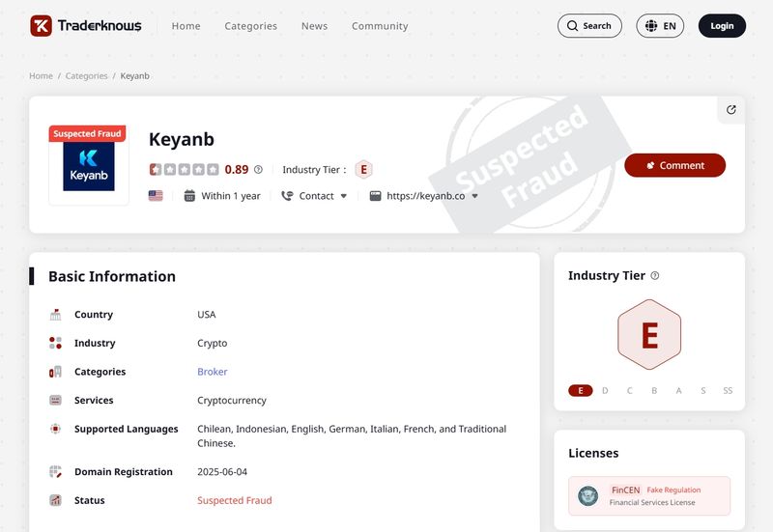
Task: Click the 2025-06-04 registration date
Action: (x=222, y=471)
